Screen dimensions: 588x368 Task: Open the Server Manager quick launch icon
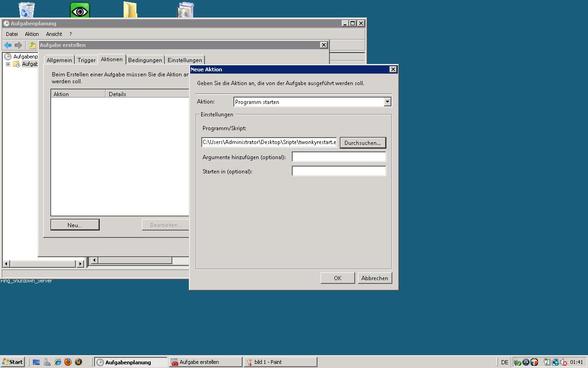47,362
